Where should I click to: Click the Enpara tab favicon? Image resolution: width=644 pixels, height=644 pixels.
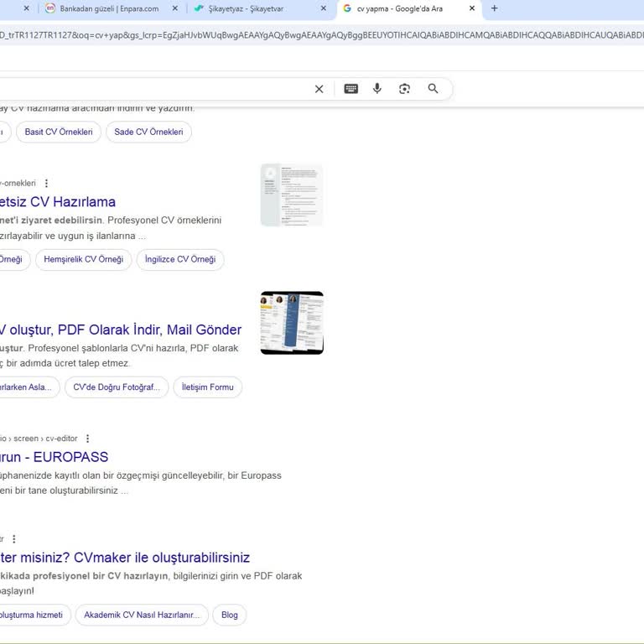point(50,8)
